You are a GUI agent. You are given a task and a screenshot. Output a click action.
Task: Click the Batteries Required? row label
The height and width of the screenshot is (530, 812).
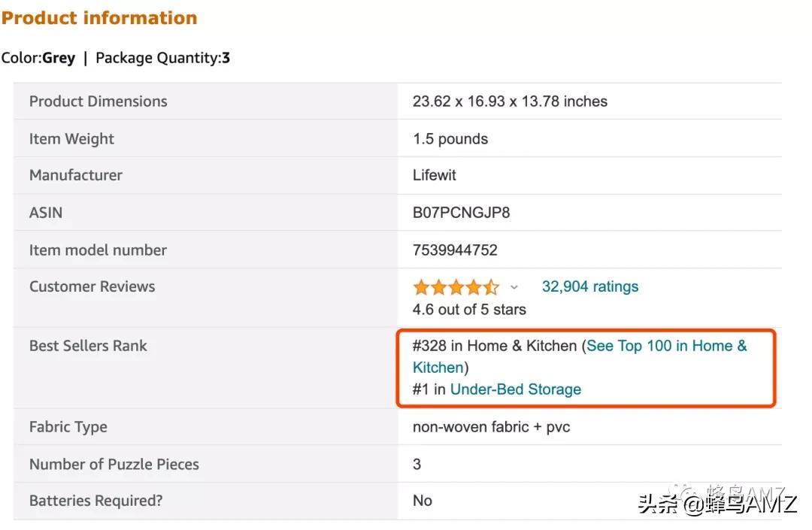(x=95, y=501)
